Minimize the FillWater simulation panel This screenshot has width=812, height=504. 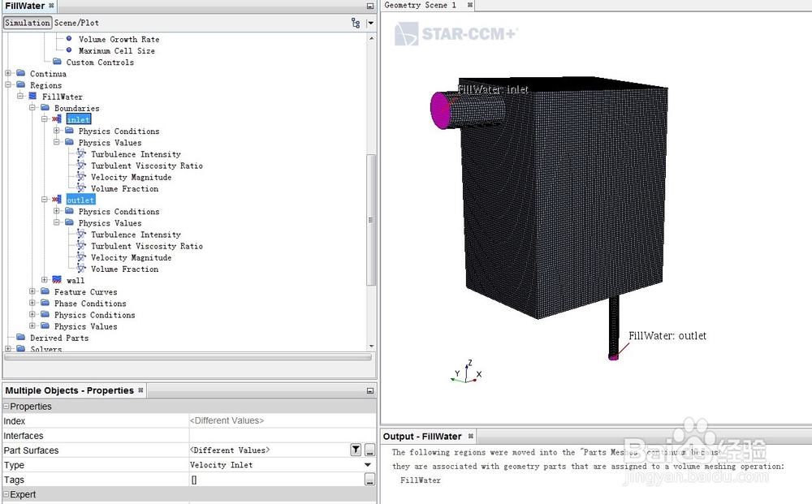point(369,6)
